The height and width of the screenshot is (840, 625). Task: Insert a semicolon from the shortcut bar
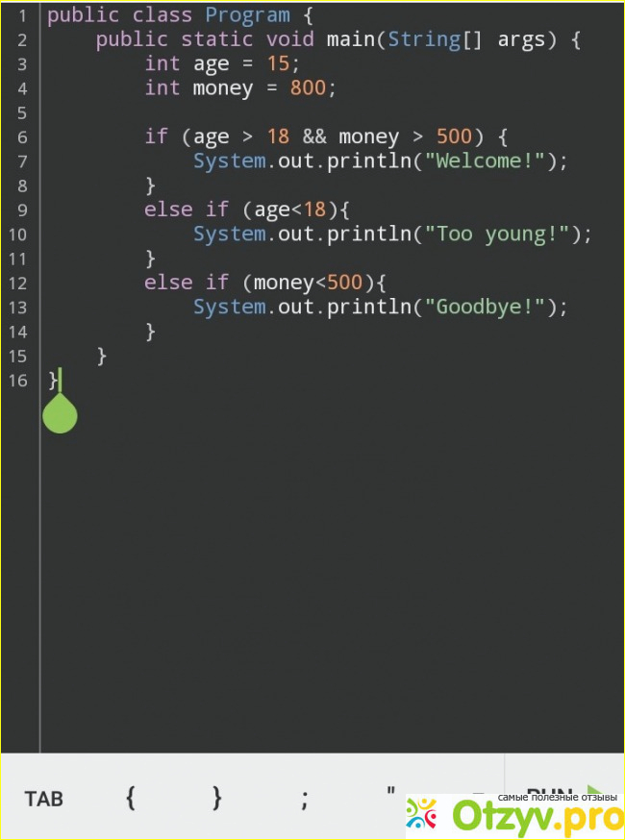(x=304, y=798)
